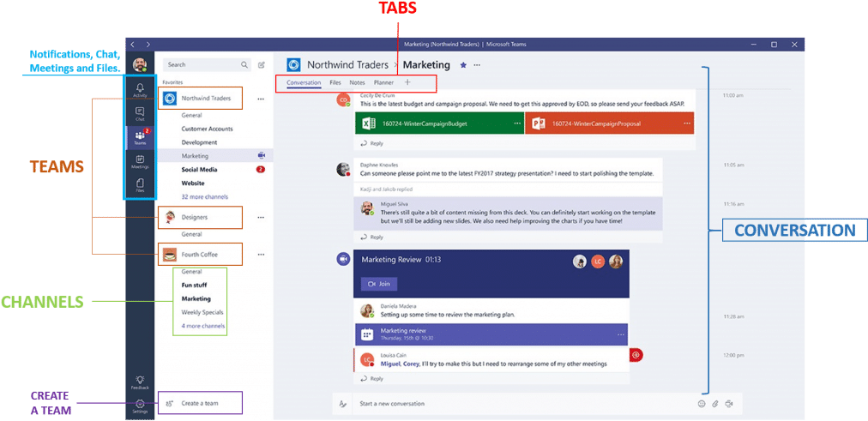
Task: Go forward with the forward arrow
Action: coord(148,45)
